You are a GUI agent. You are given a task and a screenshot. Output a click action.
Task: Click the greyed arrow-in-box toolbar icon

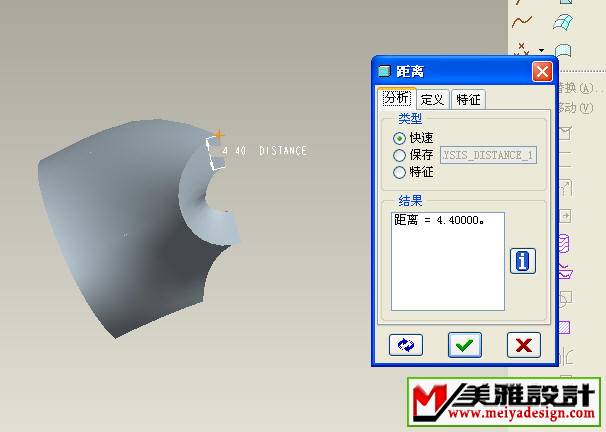(x=565, y=216)
